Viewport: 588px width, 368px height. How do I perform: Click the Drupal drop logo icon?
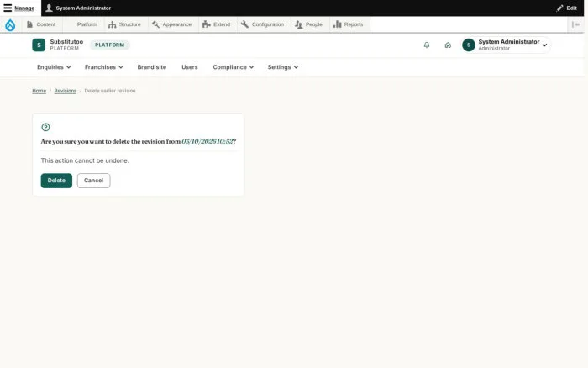point(10,24)
